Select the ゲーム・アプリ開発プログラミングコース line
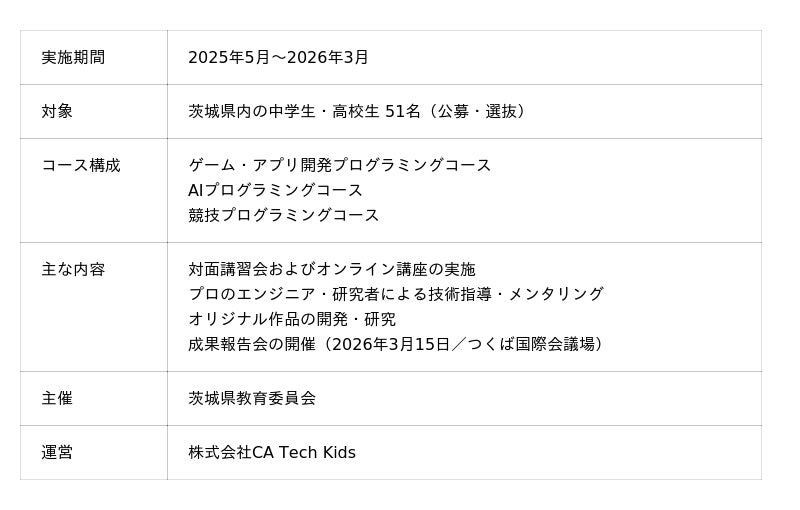 [x=340, y=166]
